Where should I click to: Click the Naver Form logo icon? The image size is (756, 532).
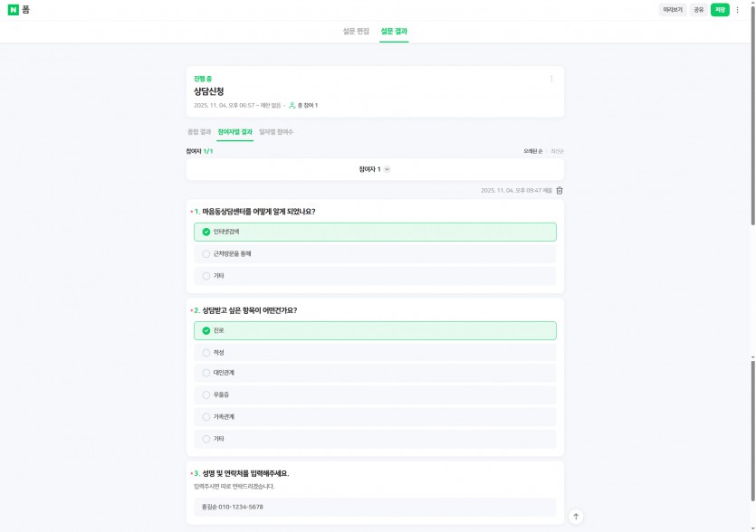pyautogui.click(x=13, y=10)
